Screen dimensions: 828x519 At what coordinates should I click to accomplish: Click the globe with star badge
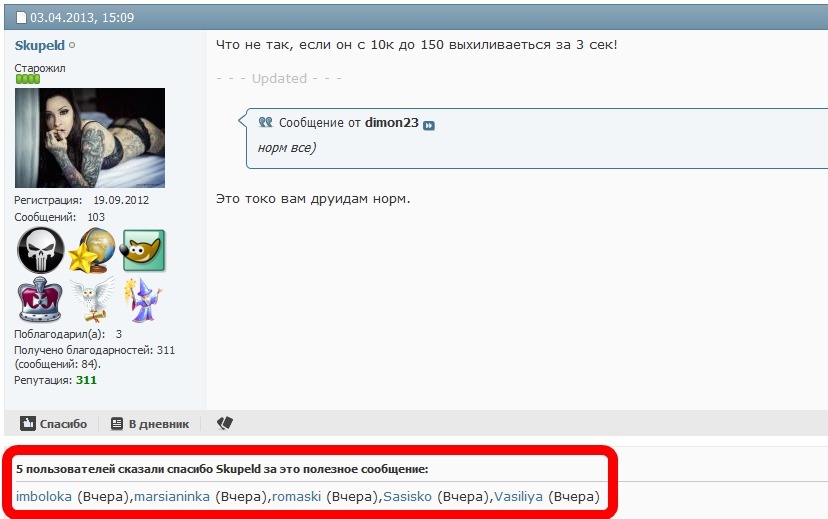92,250
